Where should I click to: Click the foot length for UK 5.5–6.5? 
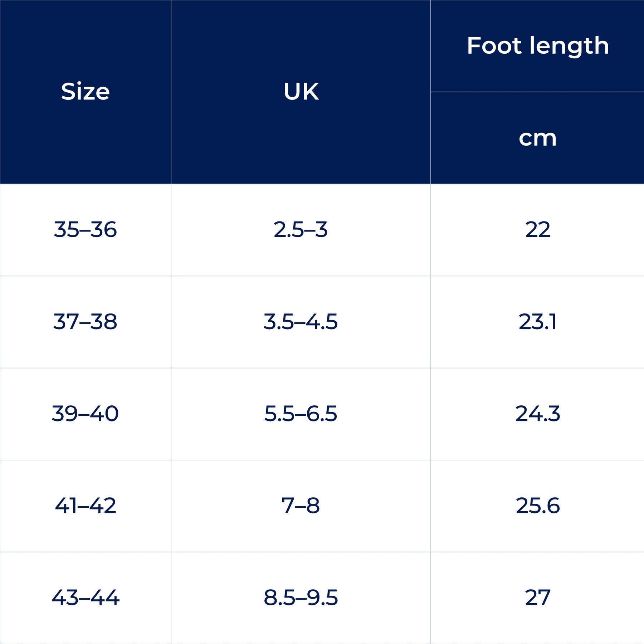click(x=537, y=414)
